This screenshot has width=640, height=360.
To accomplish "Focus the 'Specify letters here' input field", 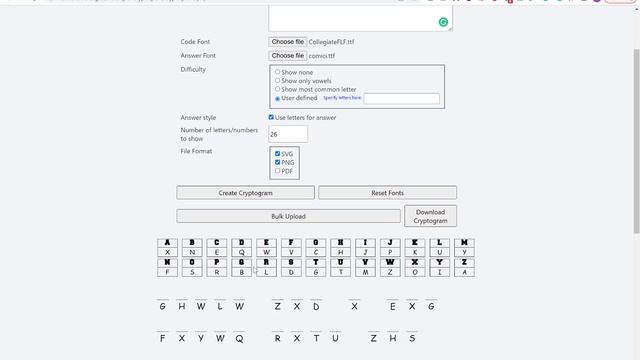I will [x=402, y=98].
